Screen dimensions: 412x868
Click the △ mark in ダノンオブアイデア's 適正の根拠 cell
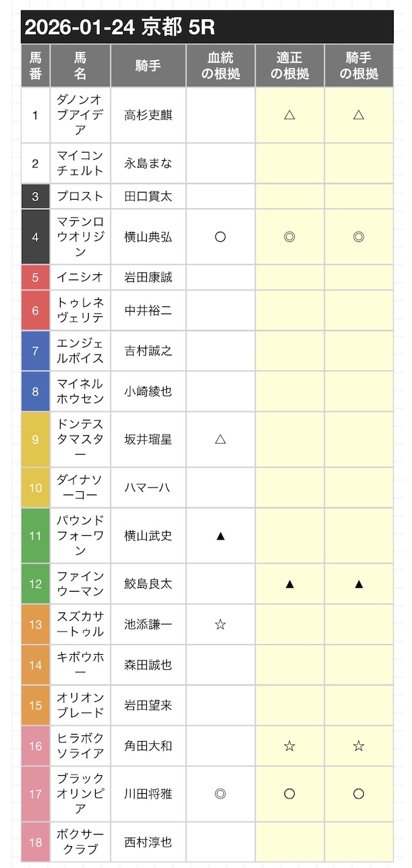point(290,115)
